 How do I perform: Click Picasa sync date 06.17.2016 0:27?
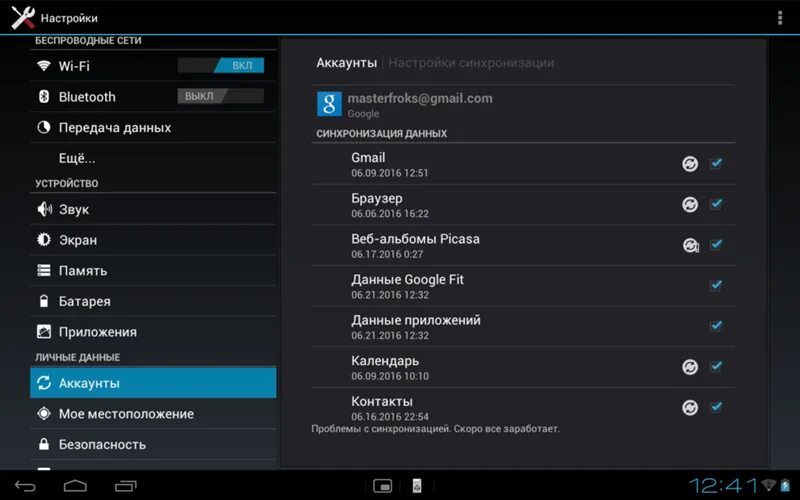pyautogui.click(x=387, y=254)
